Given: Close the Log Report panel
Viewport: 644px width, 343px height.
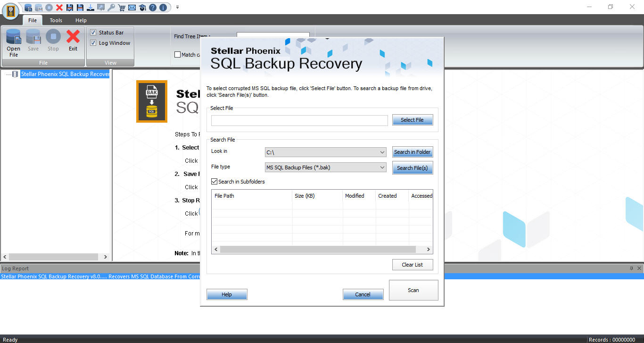Looking at the screenshot, I should (639, 268).
